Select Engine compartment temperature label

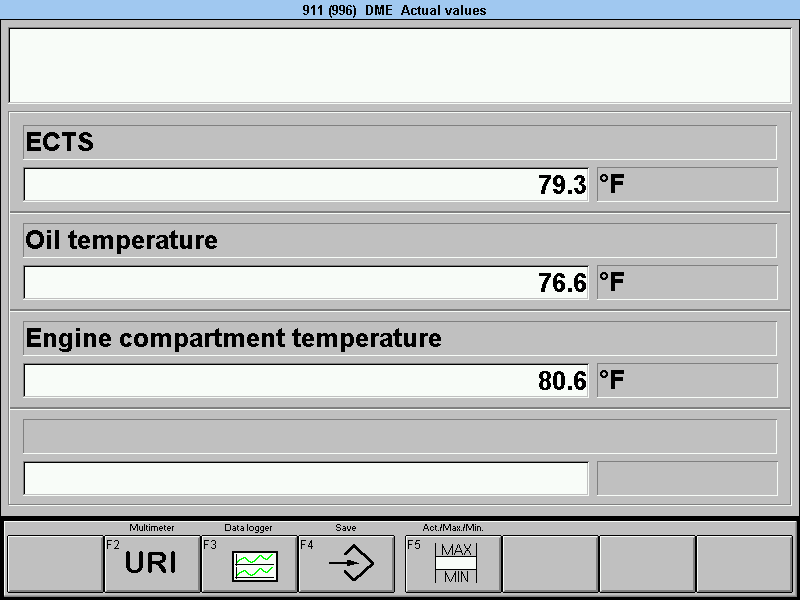(400, 338)
